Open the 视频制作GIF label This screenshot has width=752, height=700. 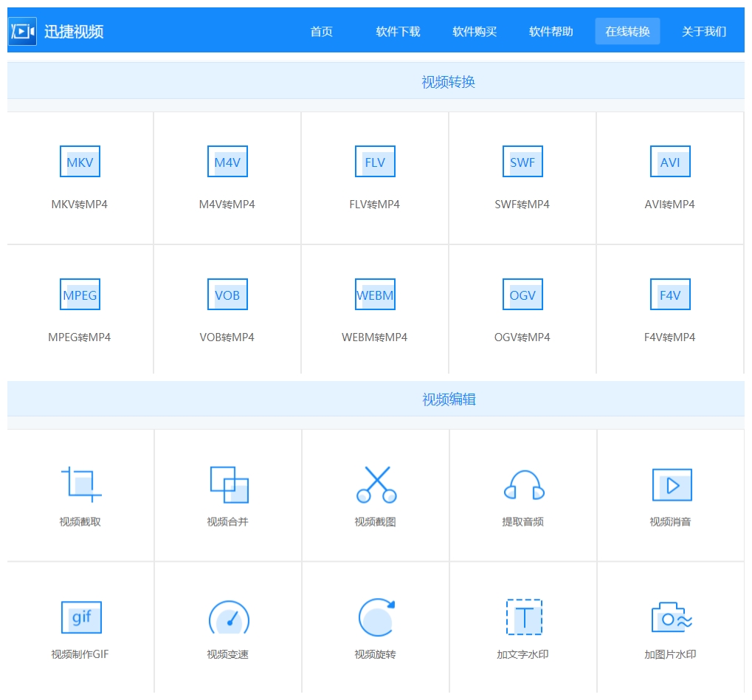(80, 654)
